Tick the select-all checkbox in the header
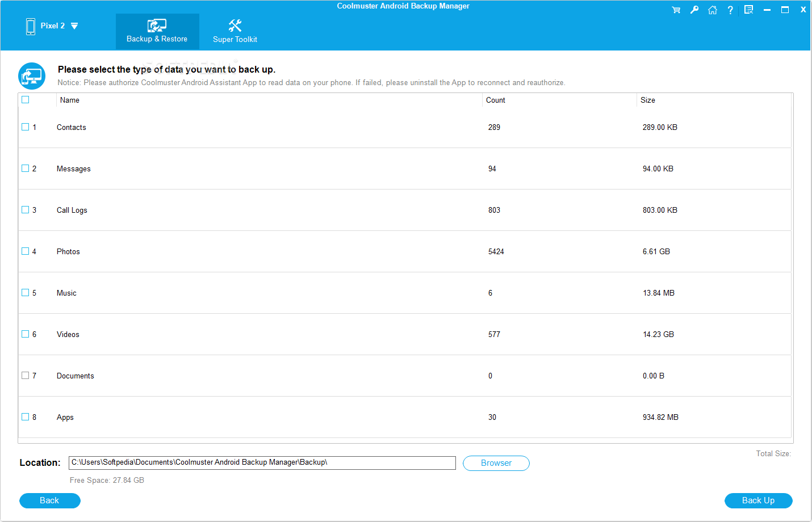This screenshot has height=522, width=812. click(25, 100)
